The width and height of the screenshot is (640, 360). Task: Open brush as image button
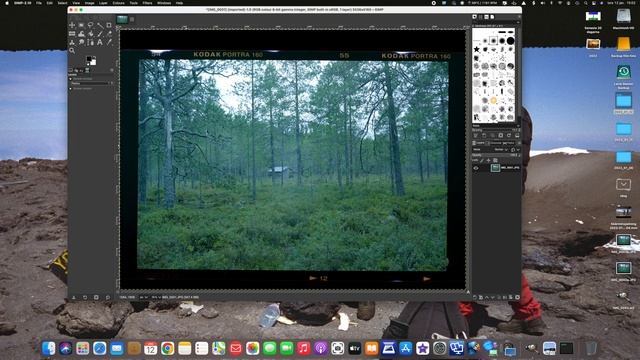click(x=517, y=135)
